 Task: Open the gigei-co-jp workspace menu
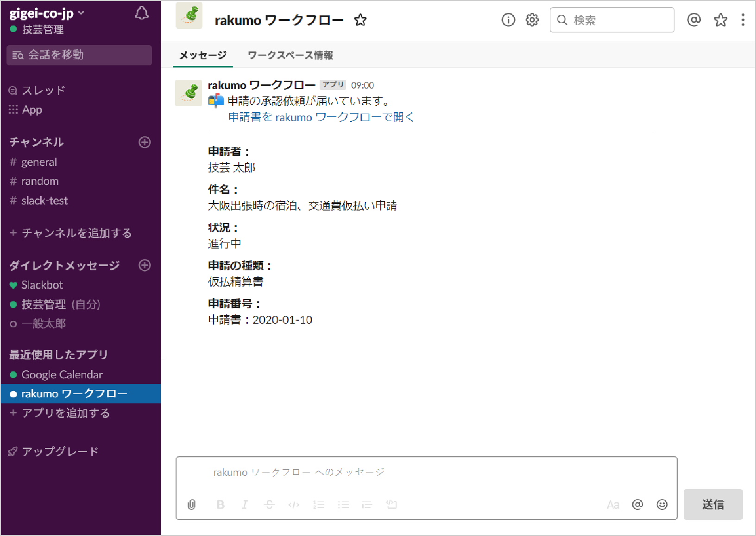point(46,13)
